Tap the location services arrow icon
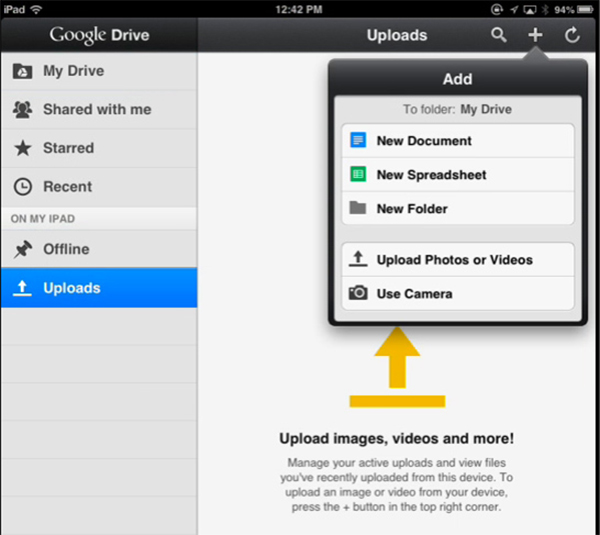 [x=514, y=10]
